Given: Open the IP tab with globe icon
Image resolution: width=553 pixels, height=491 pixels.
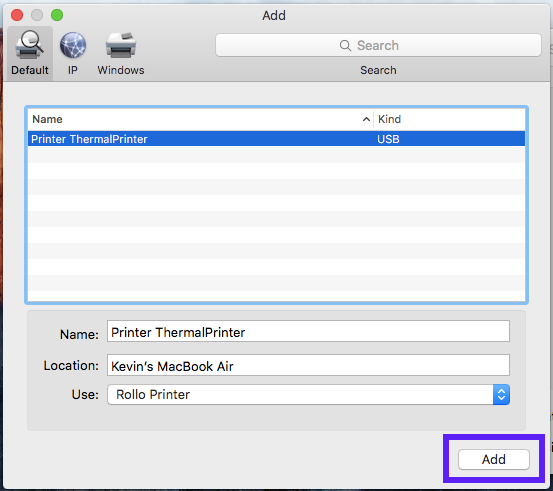Looking at the screenshot, I should tap(73, 53).
